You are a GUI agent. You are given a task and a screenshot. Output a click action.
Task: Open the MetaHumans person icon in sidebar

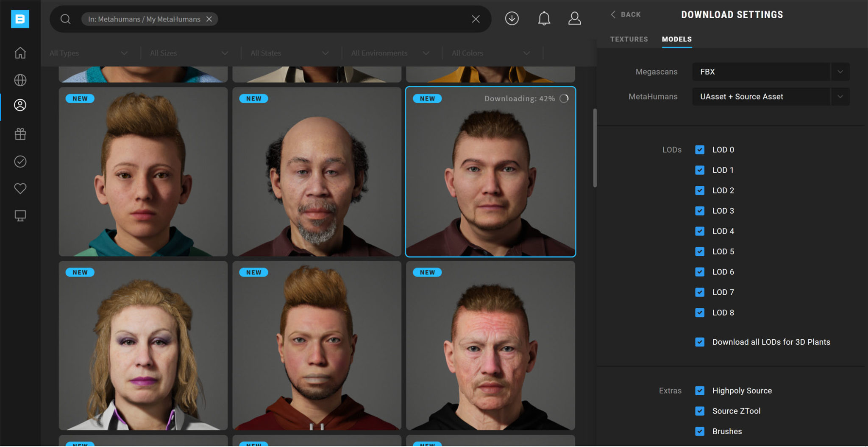coord(20,106)
